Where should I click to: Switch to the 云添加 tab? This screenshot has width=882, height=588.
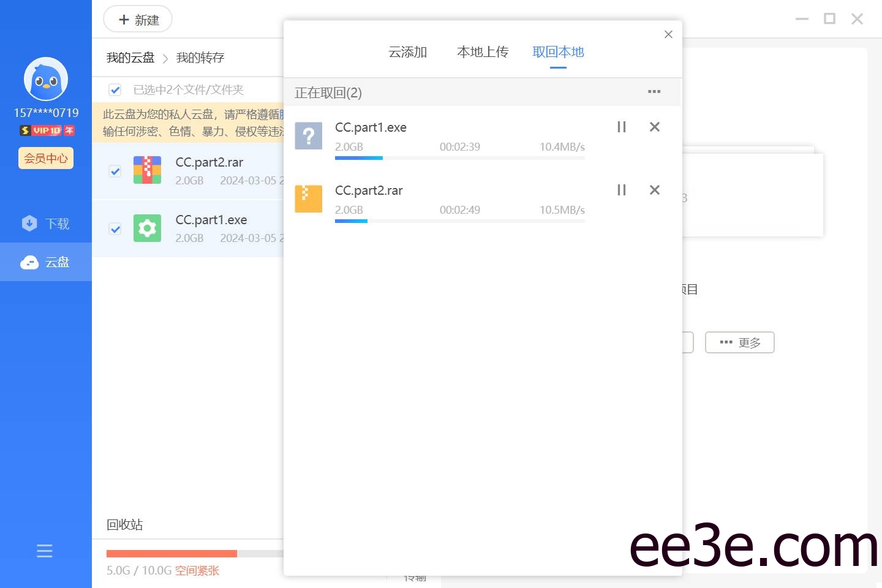point(407,52)
